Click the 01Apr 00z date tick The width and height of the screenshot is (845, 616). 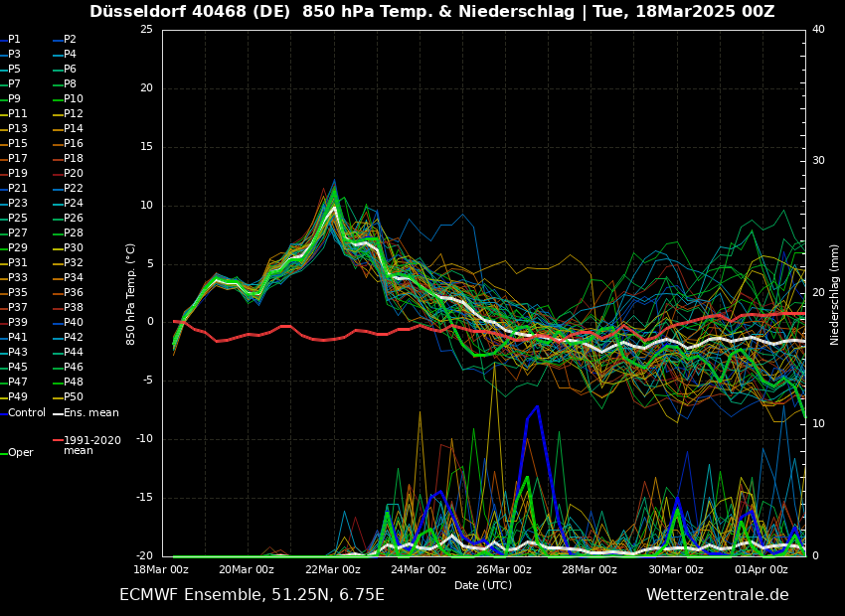tap(761, 570)
